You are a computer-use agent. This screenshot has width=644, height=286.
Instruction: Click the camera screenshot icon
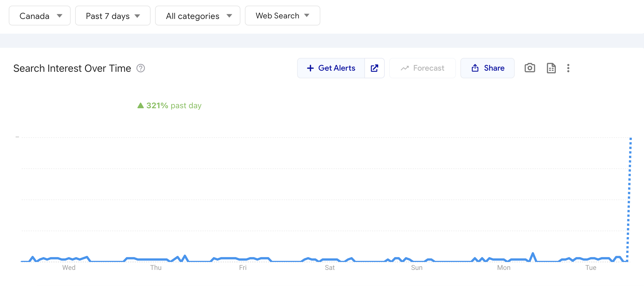pos(530,68)
